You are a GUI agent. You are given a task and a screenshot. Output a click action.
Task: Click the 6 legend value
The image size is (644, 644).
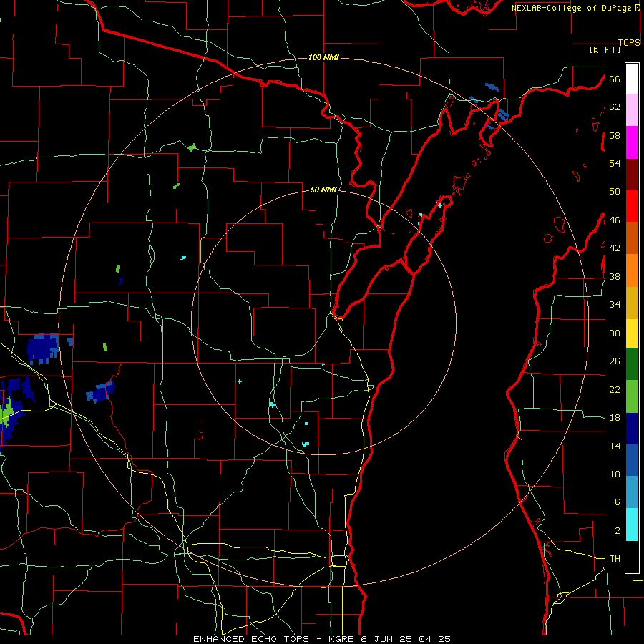(x=617, y=502)
